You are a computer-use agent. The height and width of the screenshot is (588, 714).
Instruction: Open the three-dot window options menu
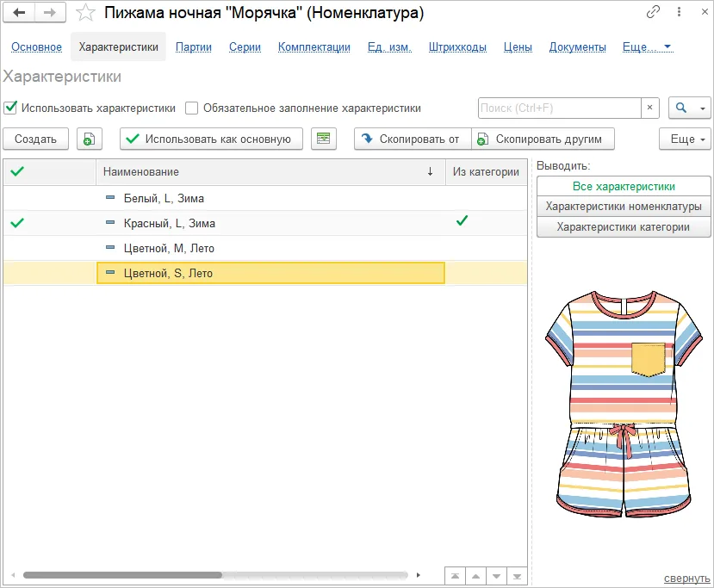(679, 12)
